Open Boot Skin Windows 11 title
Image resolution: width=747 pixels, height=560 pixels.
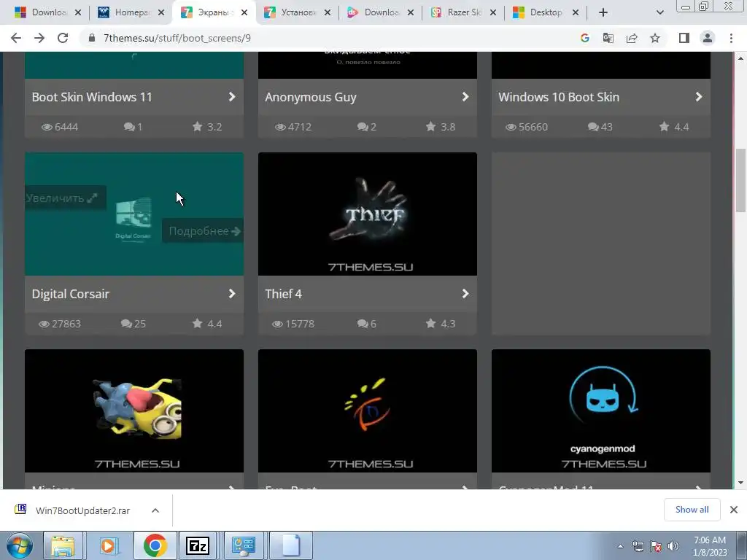92,97
